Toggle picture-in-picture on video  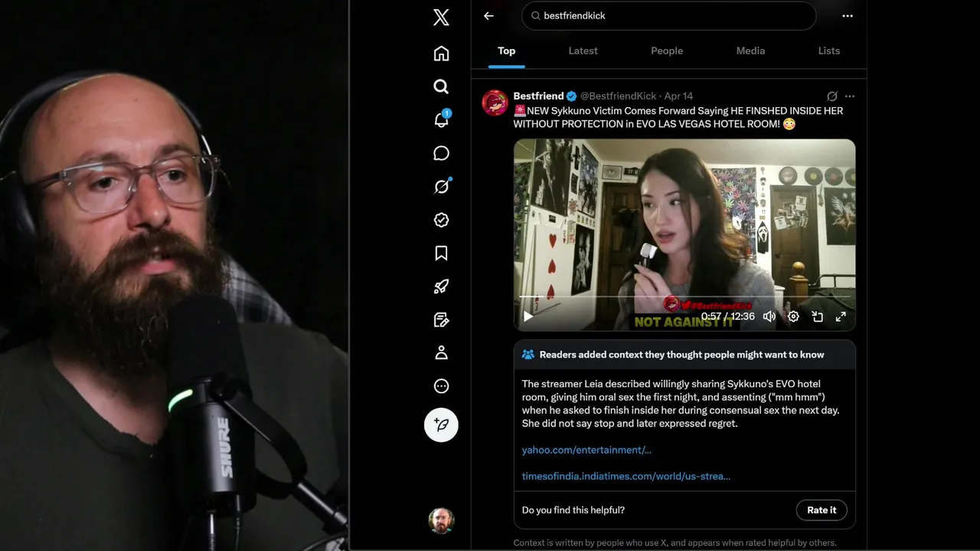817,316
